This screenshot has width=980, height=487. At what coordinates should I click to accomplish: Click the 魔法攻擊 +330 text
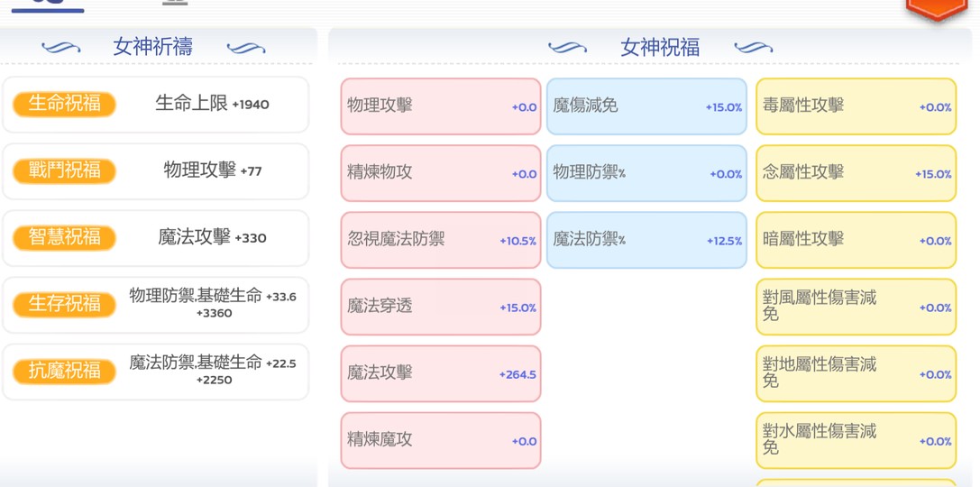click(x=212, y=237)
